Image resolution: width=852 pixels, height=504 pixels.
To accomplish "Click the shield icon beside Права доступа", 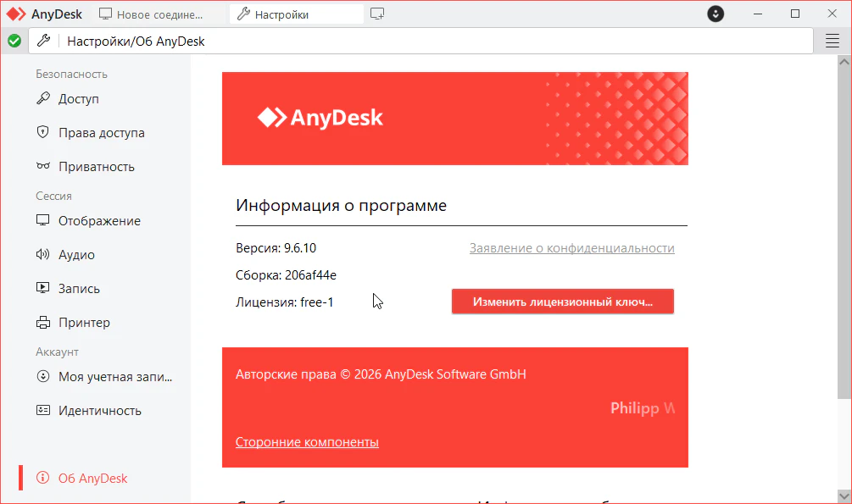I will tap(43, 133).
